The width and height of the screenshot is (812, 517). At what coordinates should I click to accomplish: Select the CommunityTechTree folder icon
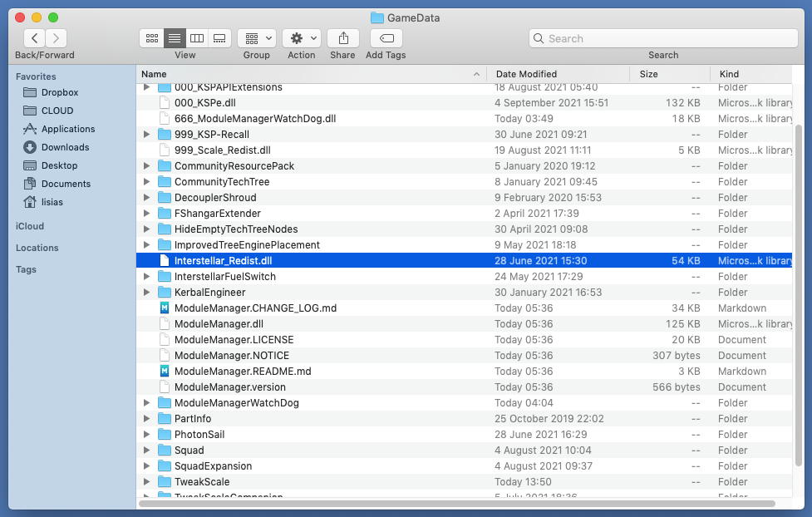(165, 182)
